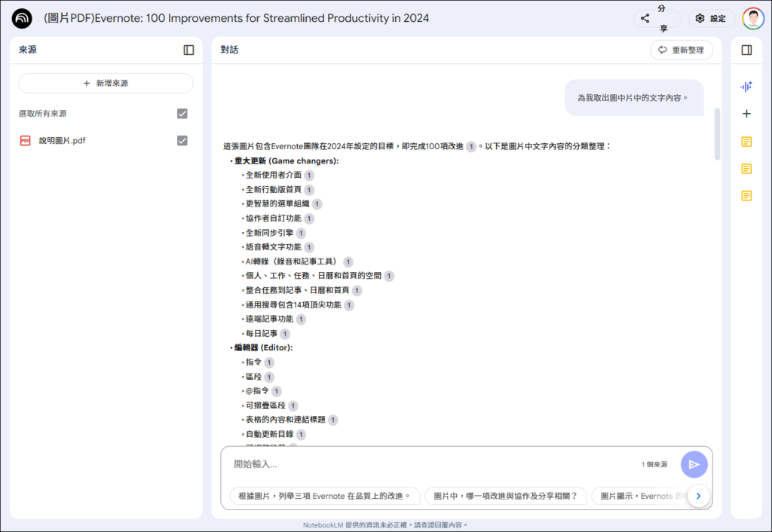
Task: Open citation 1 next to @指令
Action: [x=276, y=391]
